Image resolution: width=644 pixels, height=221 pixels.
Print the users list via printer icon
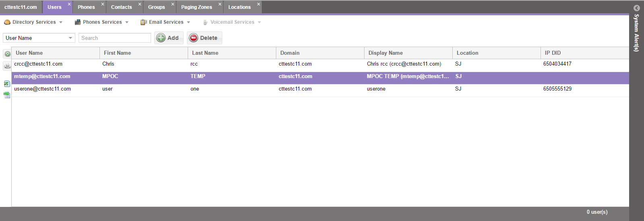[x=7, y=66]
